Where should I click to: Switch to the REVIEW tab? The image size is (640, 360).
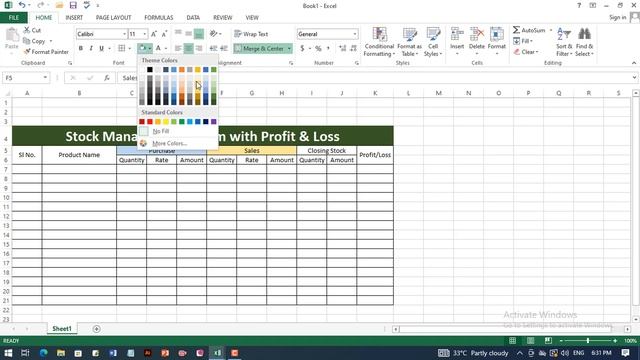point(222,18)
